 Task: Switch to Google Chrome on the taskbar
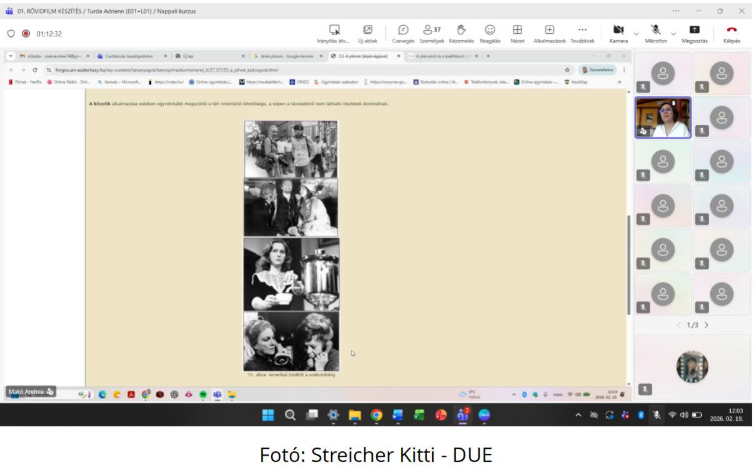pyautogui.click(x=377, y=415)
